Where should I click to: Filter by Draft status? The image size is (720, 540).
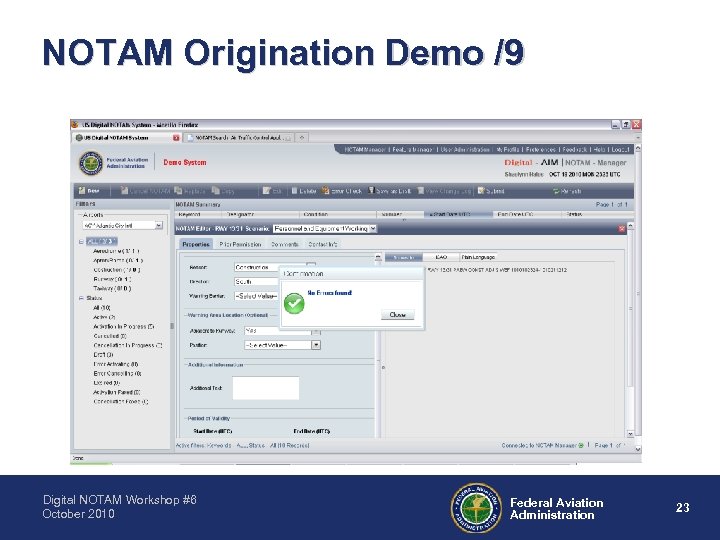pyautogui.click(x=103, y=355)
